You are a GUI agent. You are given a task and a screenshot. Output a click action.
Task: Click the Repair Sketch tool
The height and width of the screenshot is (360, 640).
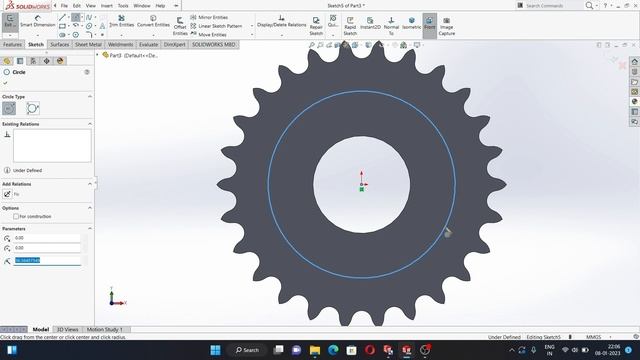tap(316, 26)
